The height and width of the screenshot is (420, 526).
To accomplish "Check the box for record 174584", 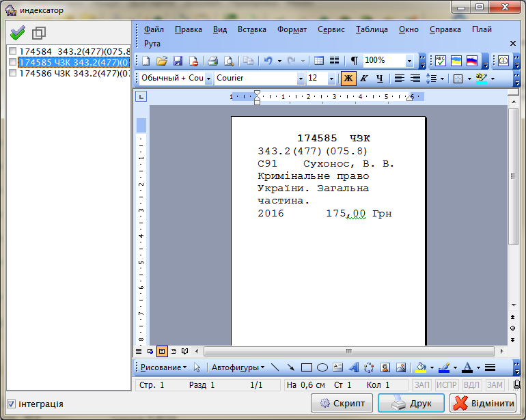I will pyautogui.click(x=12, y=51).
